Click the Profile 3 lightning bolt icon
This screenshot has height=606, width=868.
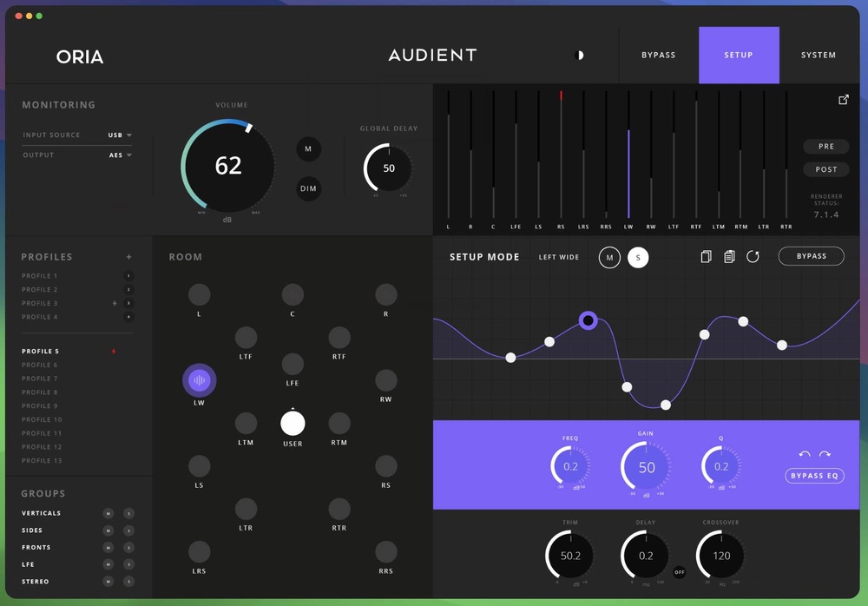pos(115,304)
